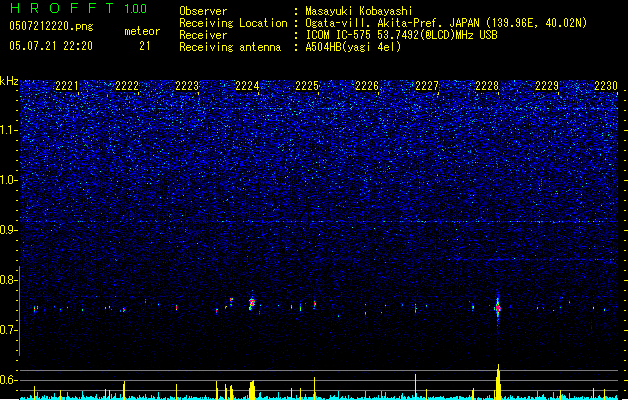This screenshot has width=629, height=400.
Task: Click the 2226 time marker
Action: point(367,86)
